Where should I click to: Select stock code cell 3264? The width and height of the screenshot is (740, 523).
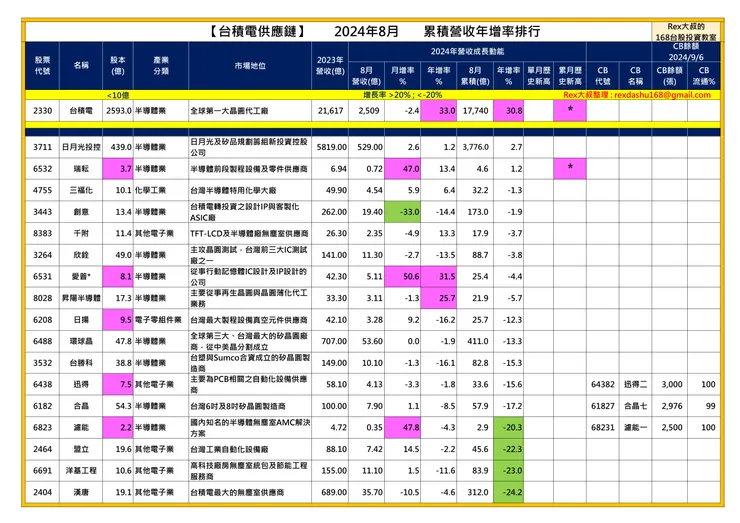tap(42, 255)
